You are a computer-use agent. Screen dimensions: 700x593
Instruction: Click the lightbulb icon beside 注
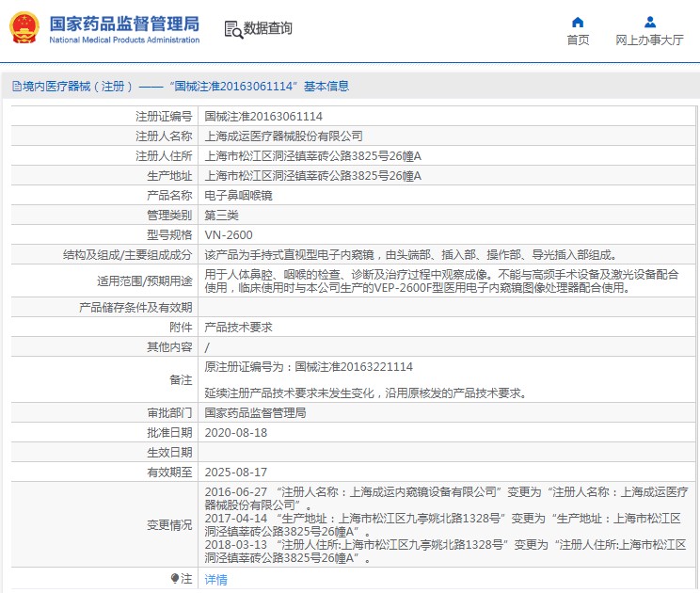(x=175, y=579)
